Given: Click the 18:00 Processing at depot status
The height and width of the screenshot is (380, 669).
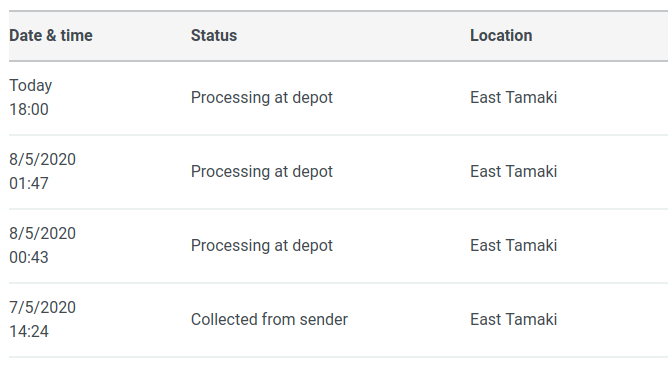Looking at the screenshot, I should pyautogui.click(x=262, y=98).
